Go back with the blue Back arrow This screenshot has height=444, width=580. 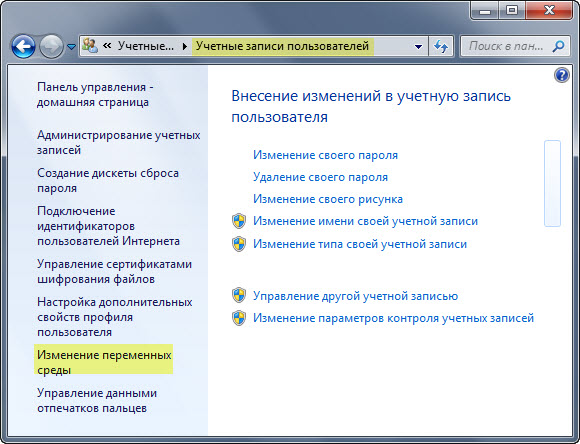coord(23,46)
